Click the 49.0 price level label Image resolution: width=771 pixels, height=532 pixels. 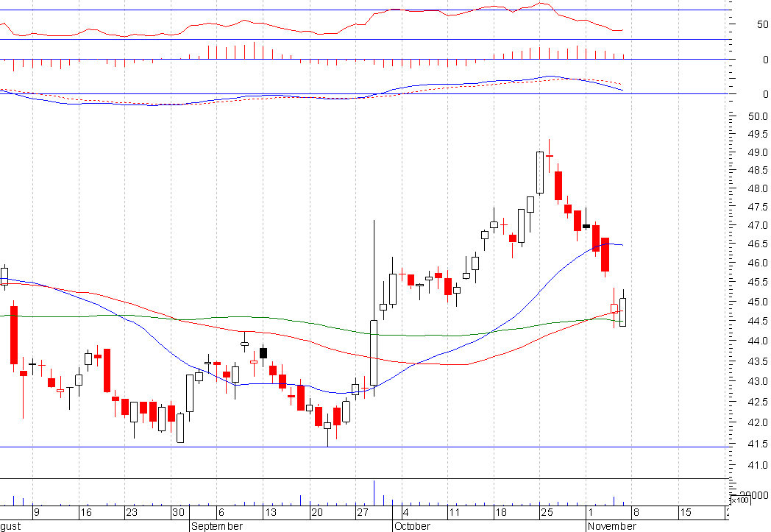(758, 152)
